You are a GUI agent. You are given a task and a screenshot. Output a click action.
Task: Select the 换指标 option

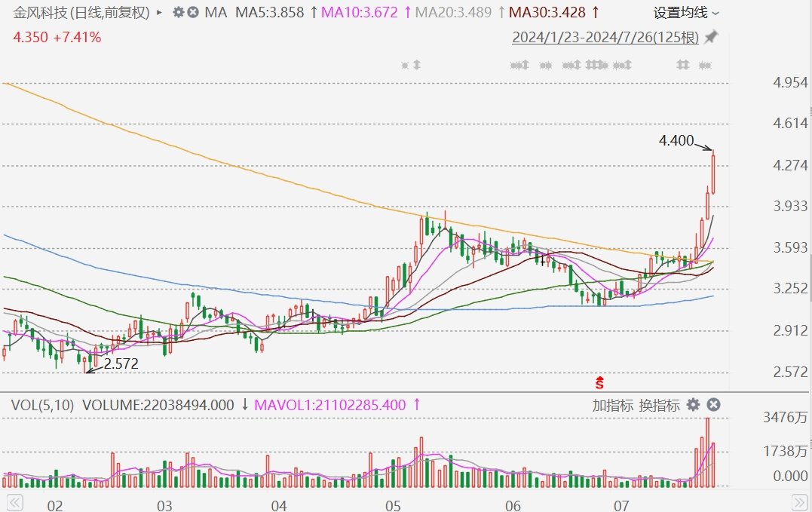659,405
